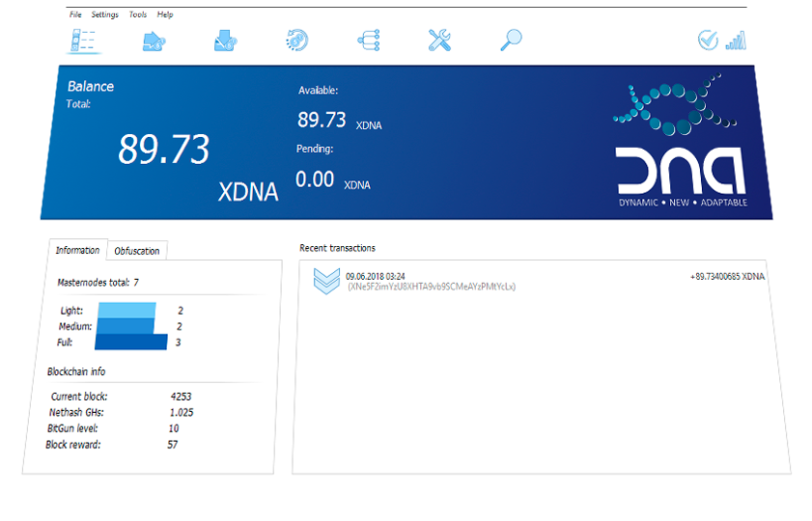Click the Masternodes total: 7 text
Viewport: 812px width, 521px height.
(98, 283)
